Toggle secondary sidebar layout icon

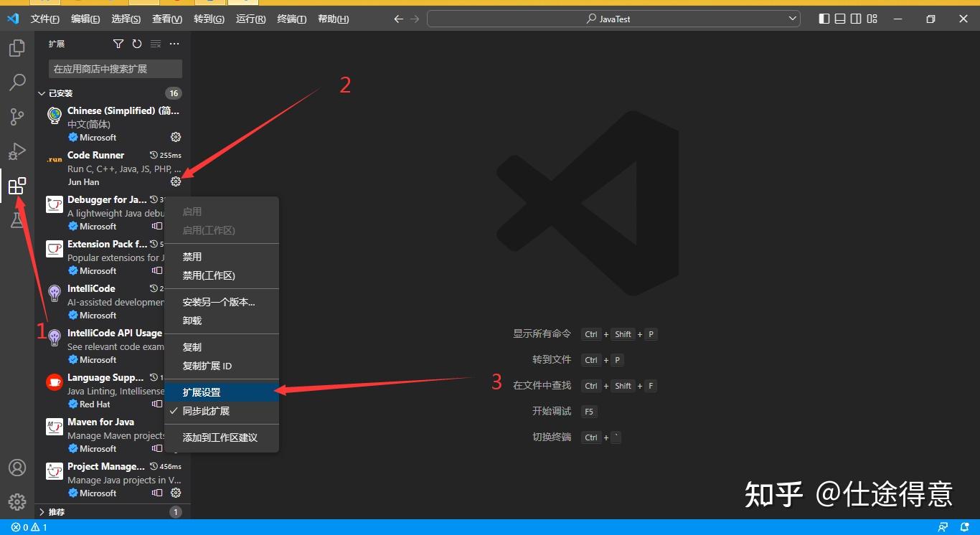(x=856, y=19)
